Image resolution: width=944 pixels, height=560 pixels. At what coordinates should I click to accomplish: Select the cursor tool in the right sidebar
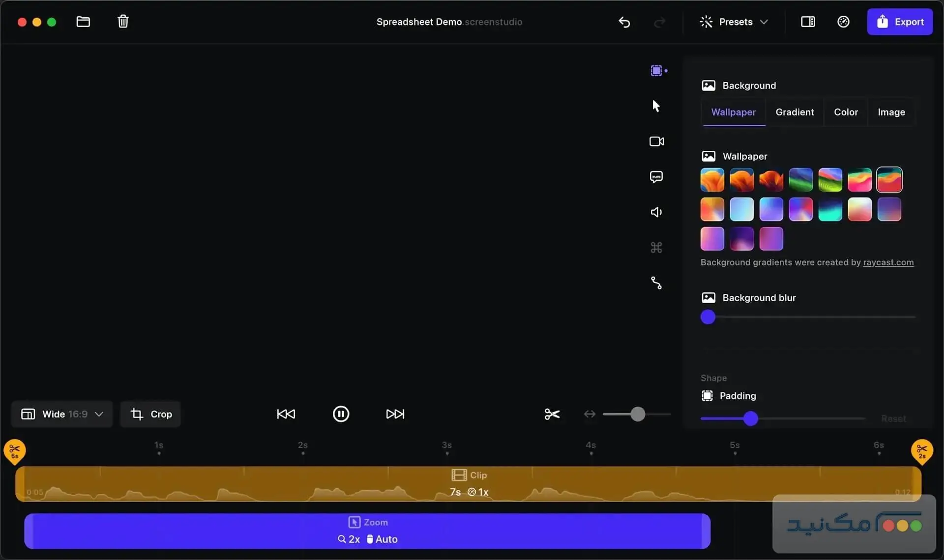point(656,106)
